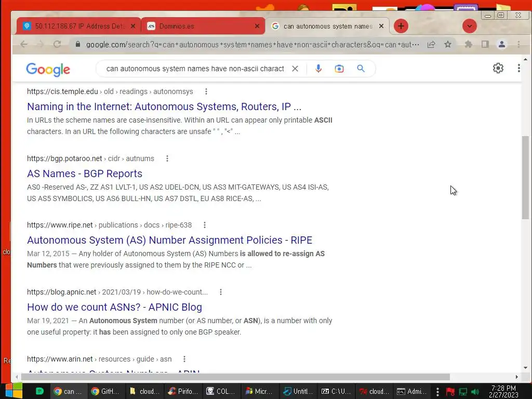Open the 7-Zip C:\U... taskbar window
Viewport: 532px width, 399px height.
pyautogui.click(x=336, y=392)
